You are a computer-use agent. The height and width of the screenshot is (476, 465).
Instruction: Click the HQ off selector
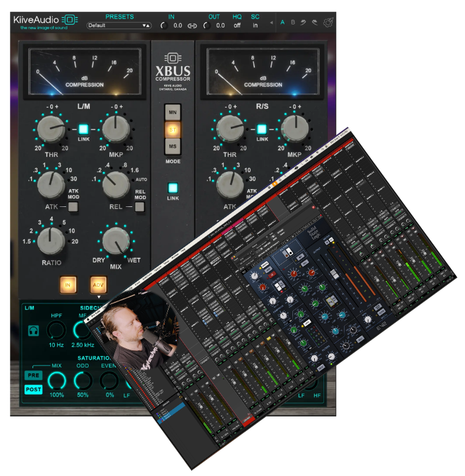pyautogui.click(x=237, y=26)
